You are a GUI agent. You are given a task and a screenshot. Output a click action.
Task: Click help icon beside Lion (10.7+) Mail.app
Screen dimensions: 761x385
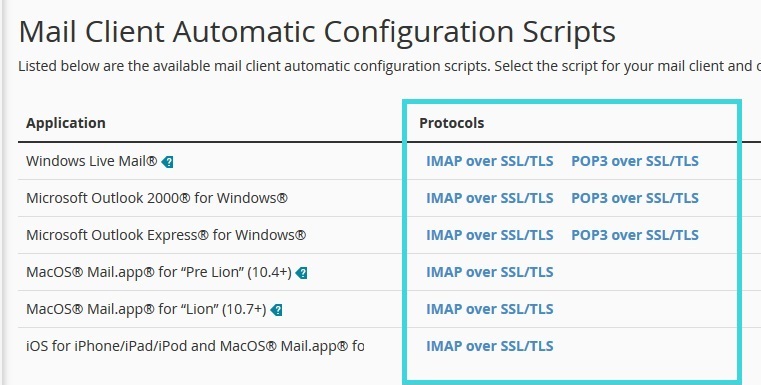point(276,310)
